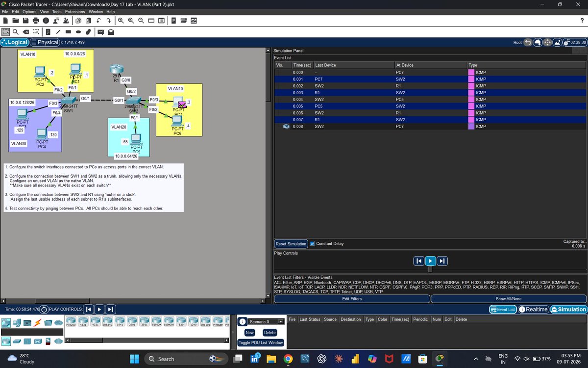Click the bottom bar play button
Screen dimensions: 588x368
coord(99,309)
